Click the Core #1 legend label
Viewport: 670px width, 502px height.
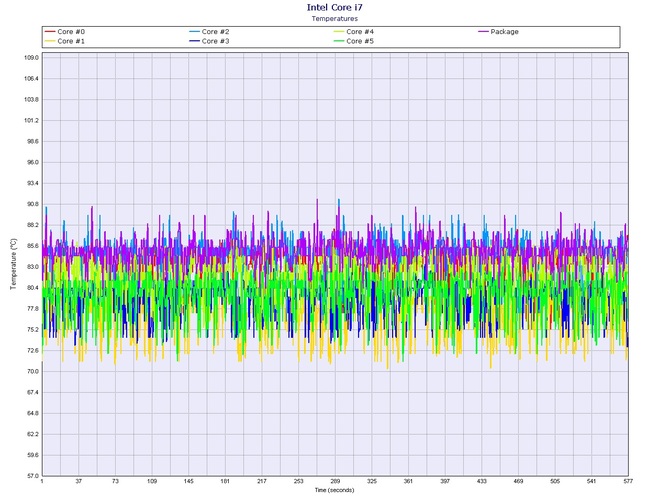71,41
